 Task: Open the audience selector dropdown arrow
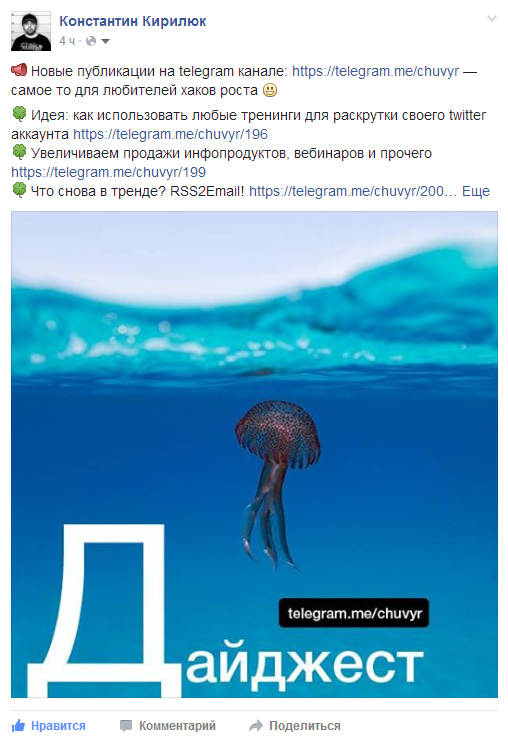coord(106,42)
